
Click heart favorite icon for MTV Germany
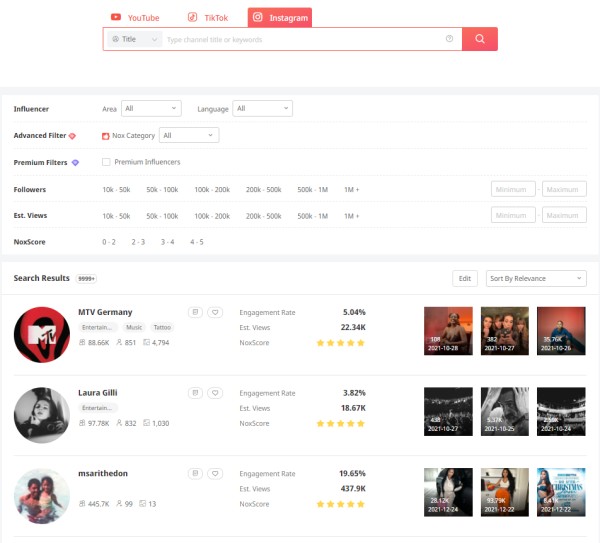click(x=214, y=312)
